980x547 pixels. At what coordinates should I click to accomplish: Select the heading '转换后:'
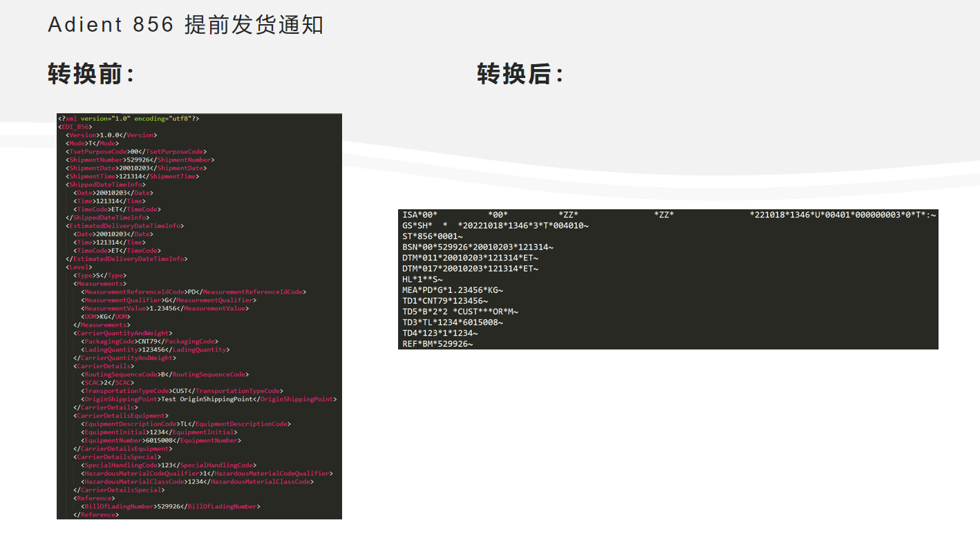point(520,73)
